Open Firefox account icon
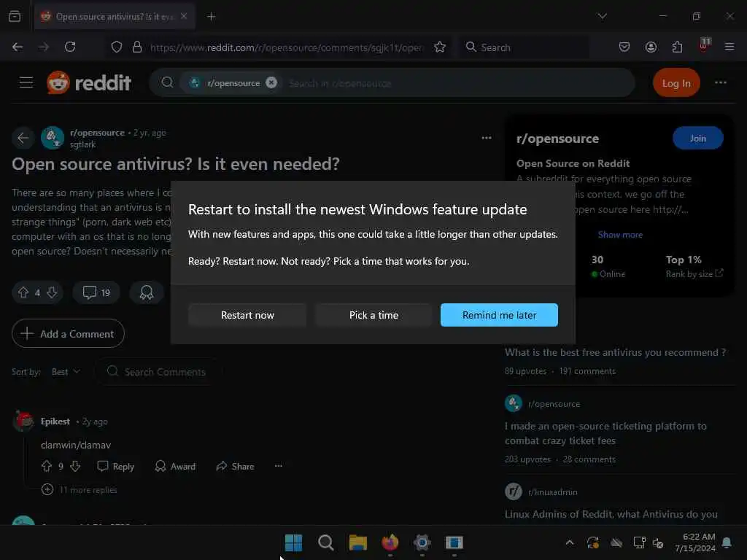 [651, 47]
